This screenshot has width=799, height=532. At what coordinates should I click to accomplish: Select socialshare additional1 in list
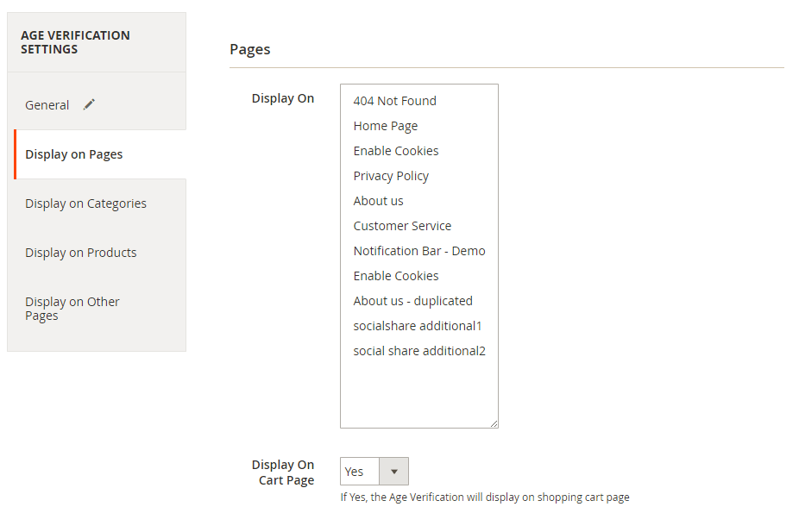click(x=418, y=326)
